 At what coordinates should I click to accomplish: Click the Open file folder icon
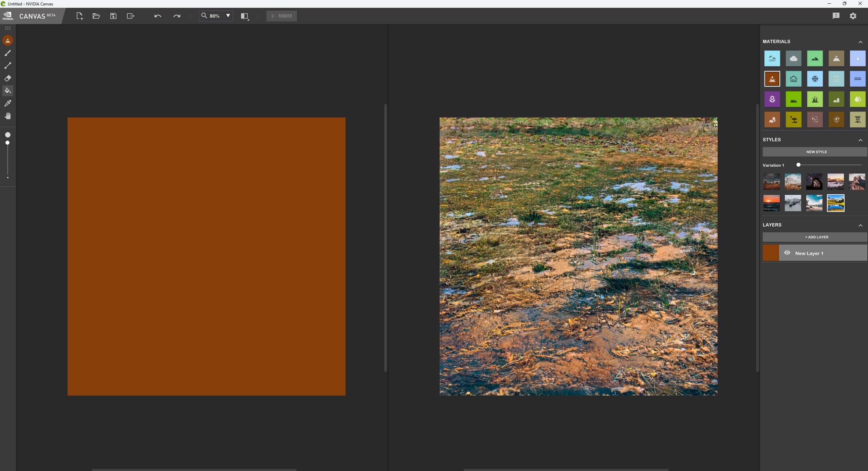point(96,16)
